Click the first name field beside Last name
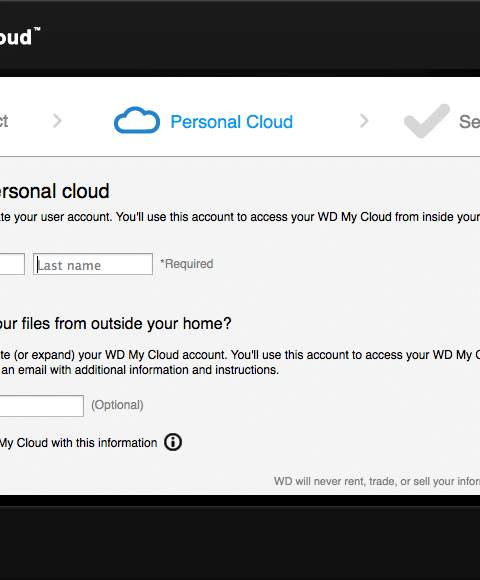This screenshot has height=580, width=480. [x=12, y=264]
